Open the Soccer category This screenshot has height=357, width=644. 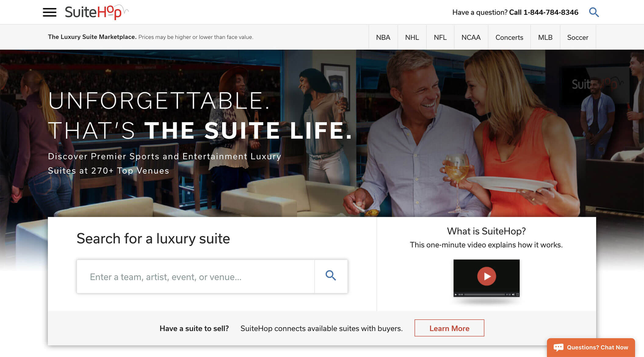click(x=578, y=37)
